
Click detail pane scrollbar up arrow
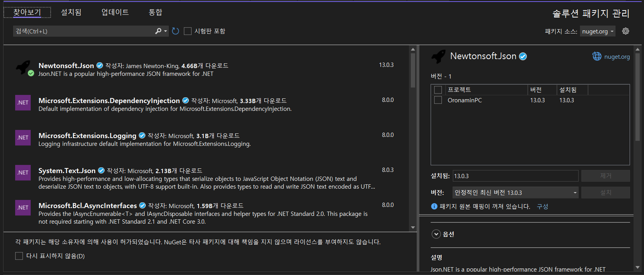(637, 49)
